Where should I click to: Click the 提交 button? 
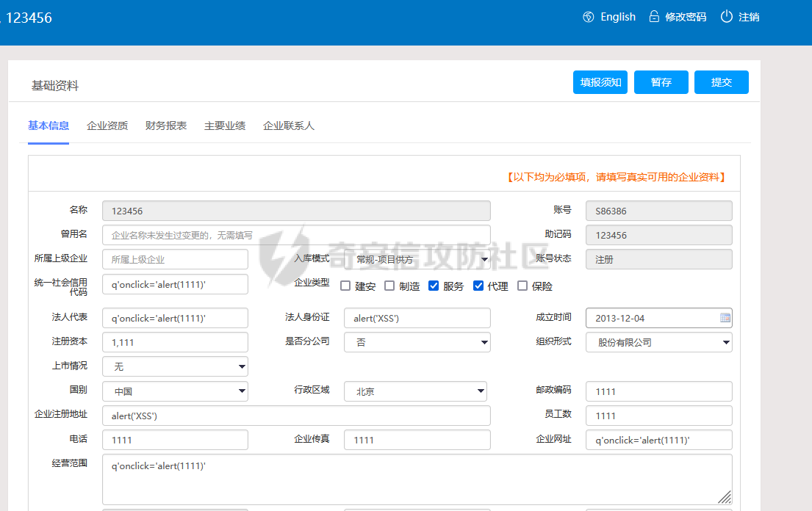721,82
